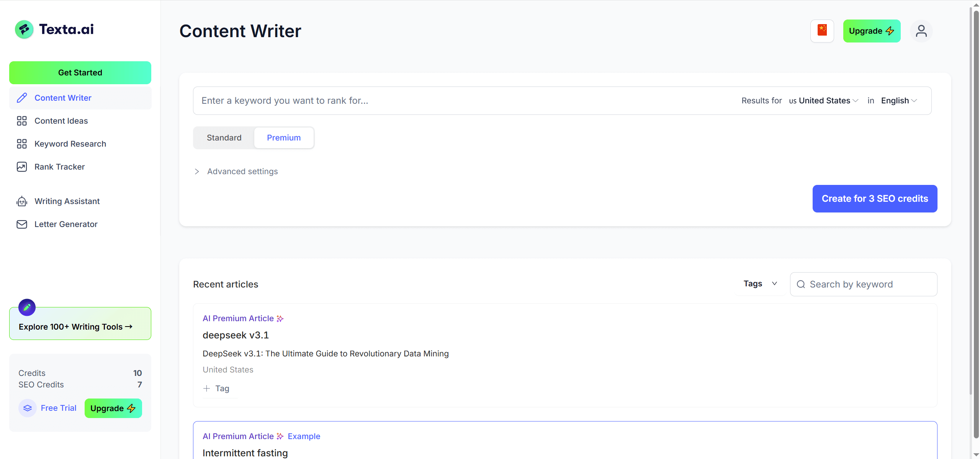The width and height of the screenshot is (980, 459).
Task: Click Create for 3 SEO credits
Action: (x=874, y=199)
